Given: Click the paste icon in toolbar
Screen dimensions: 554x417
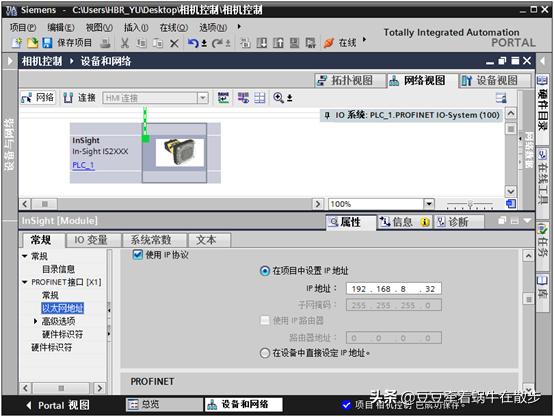Looking at the screenshot, I should click(158, 43).
